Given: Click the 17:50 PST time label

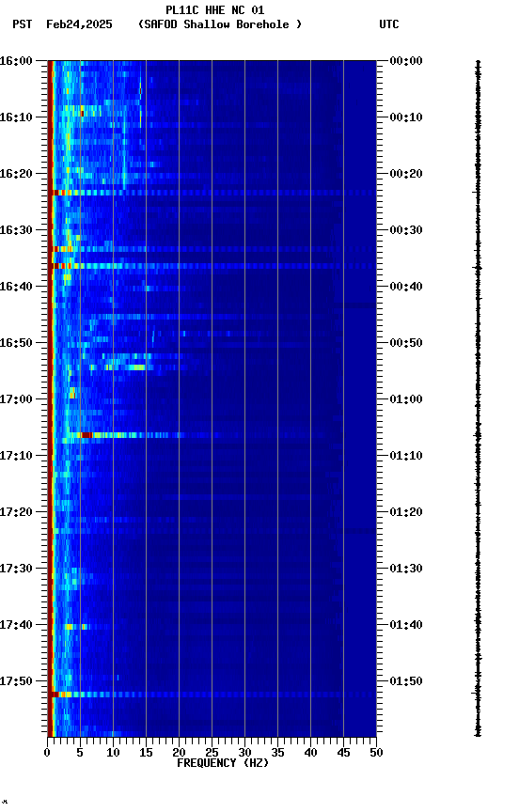Looking at the screenshot, I should (16, 682).
